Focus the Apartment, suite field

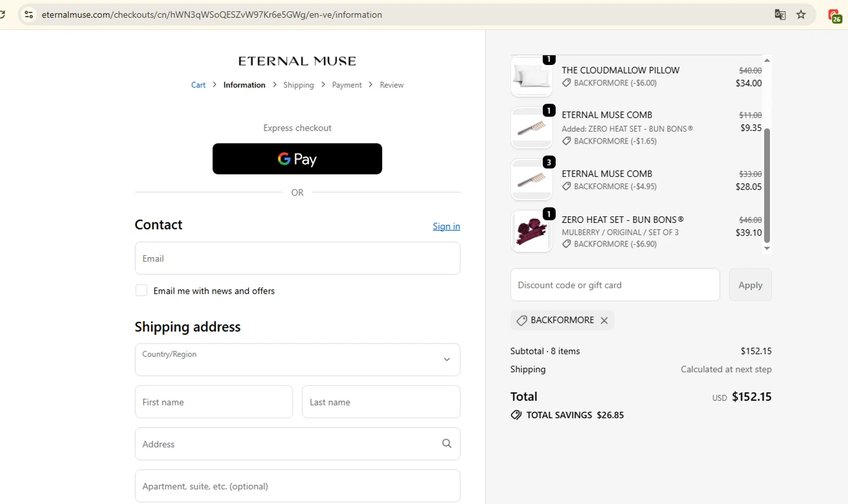297,486
